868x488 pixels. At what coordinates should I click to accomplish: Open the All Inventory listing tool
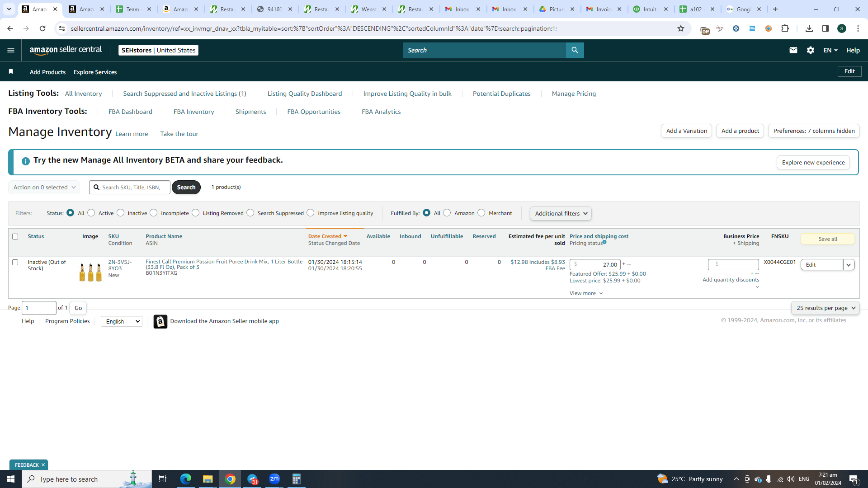tap(83, 94)
